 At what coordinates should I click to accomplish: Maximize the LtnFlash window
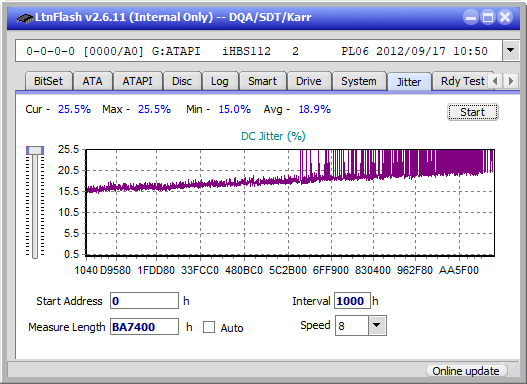488,17
